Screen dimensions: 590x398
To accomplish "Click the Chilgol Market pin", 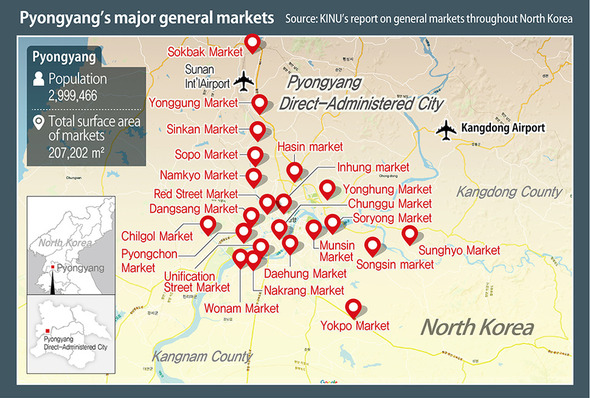I will tap(208, 226).
